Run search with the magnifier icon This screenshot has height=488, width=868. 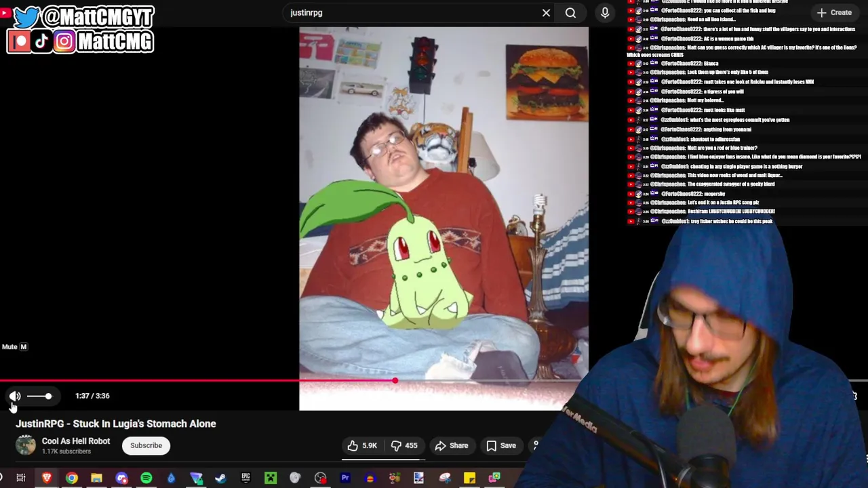click(x=570, y=12)
